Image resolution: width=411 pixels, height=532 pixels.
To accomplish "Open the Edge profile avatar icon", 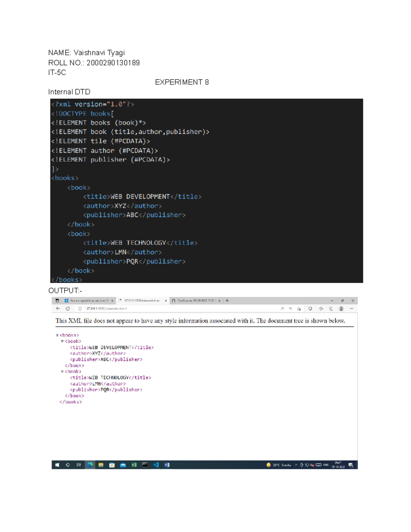I will [x=341, y=309].
